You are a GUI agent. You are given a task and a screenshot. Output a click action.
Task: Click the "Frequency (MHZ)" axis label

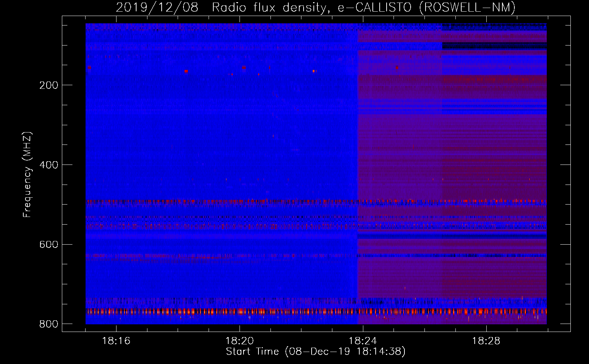pos(27,175)
